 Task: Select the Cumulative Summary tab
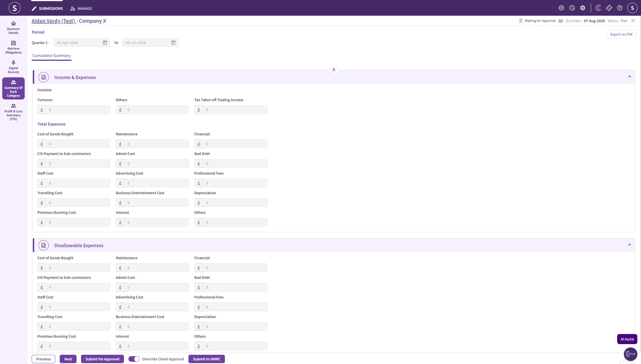click(x=52, y=55)
